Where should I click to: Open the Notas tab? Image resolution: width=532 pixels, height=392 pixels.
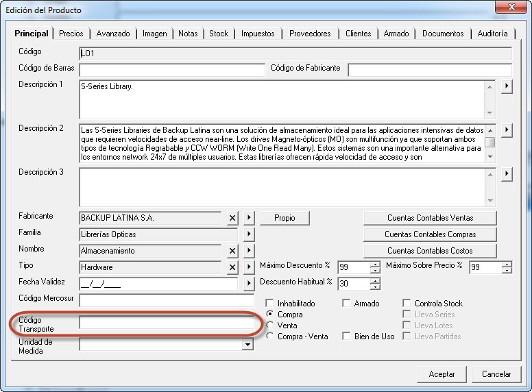coord(188,34)
